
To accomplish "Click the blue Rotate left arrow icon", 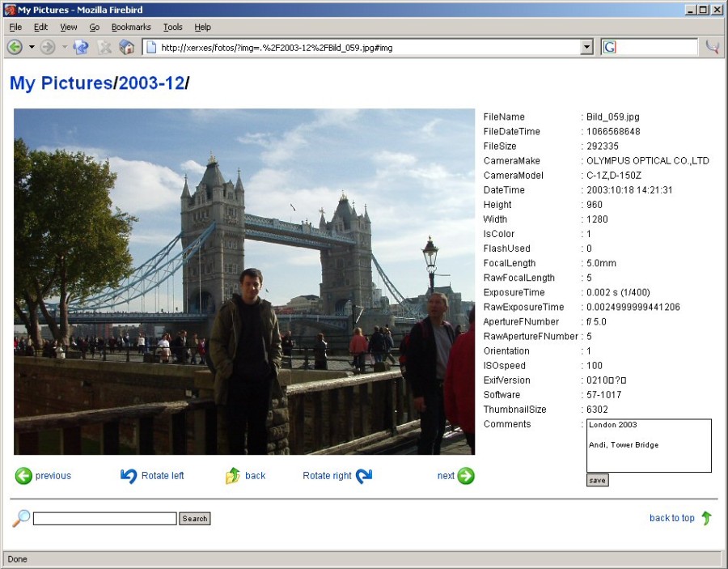I will tap(129, 476).
